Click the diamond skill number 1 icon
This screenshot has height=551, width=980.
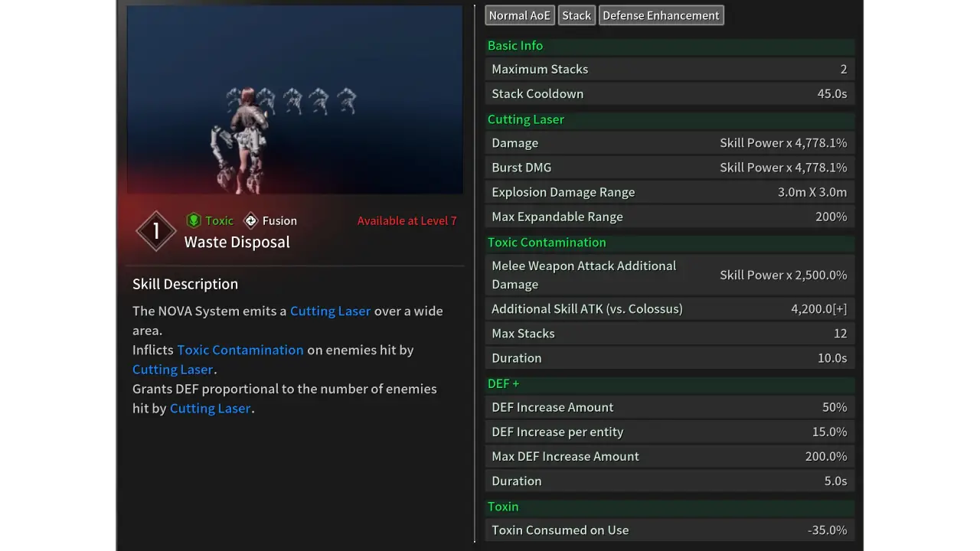156,231
